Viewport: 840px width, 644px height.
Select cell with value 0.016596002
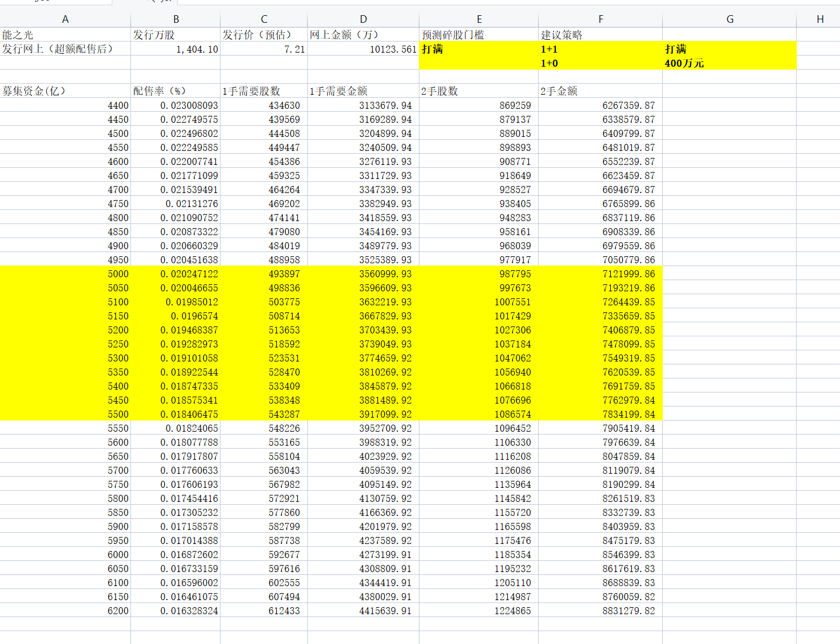[x=175, y=582]
